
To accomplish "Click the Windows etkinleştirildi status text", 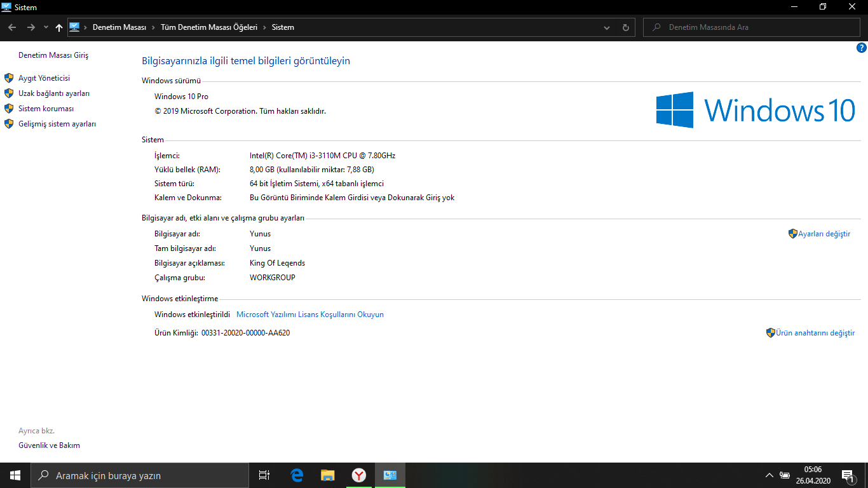I will click(x=192, y=315).
